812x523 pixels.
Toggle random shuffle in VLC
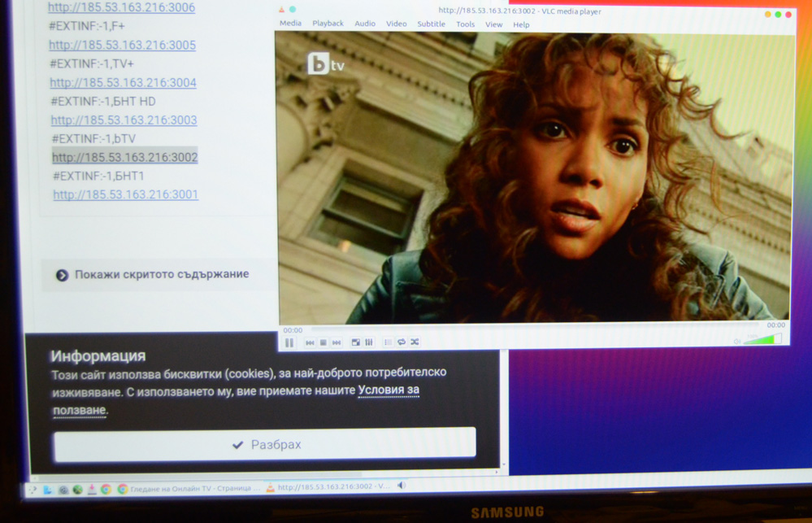(415, 342)
